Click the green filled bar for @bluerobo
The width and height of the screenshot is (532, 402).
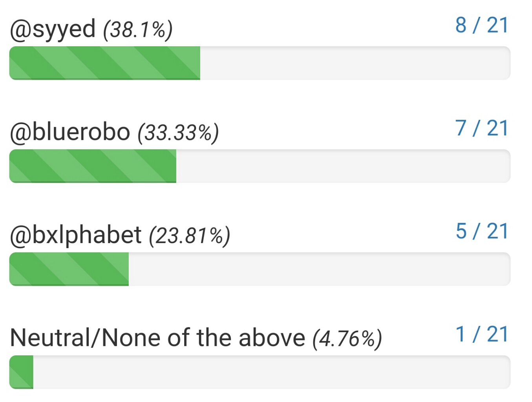(x=93, y=166)
